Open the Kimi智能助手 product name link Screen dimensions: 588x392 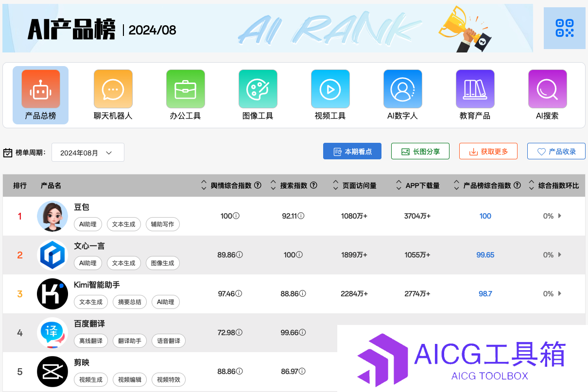[97, 285]
